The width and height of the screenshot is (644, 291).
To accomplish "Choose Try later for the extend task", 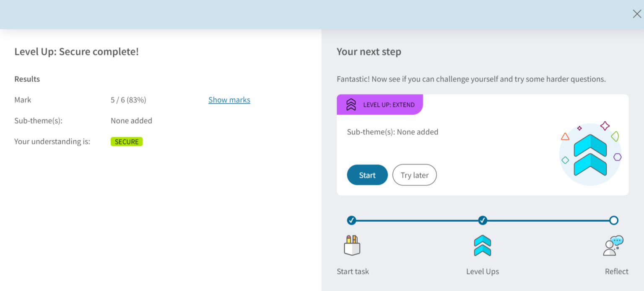I will point(415,175).
